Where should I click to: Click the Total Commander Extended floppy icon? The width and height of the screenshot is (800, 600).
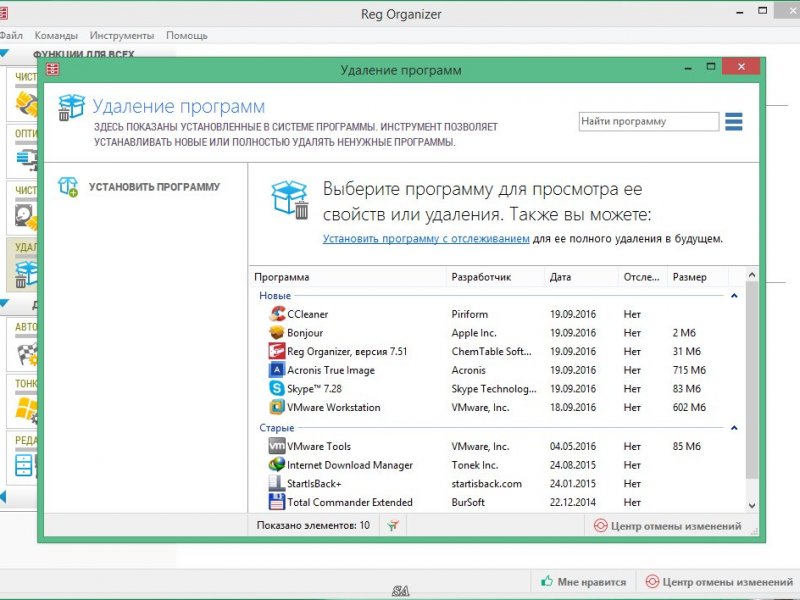(x=277, y=502)
